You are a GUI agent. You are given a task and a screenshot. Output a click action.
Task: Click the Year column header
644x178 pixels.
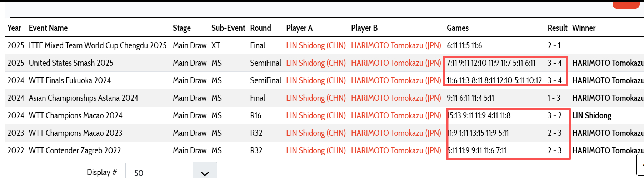[14, 28]
